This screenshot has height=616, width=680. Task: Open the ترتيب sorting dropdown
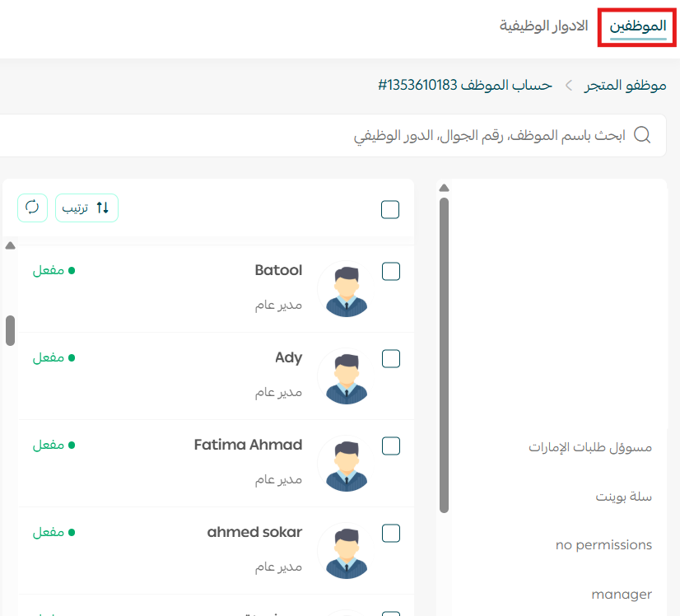click(86, 208)
